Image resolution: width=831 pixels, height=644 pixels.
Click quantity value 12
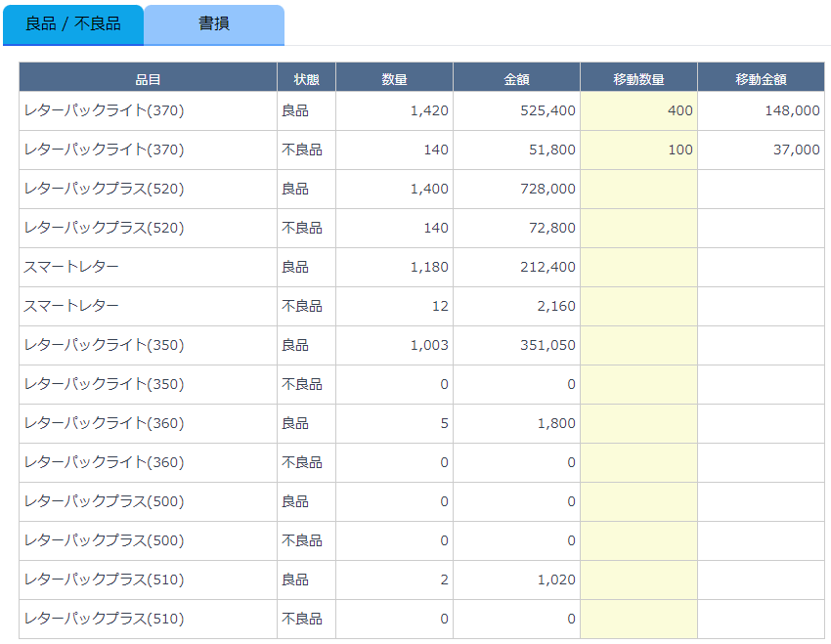tap(440, 306)
